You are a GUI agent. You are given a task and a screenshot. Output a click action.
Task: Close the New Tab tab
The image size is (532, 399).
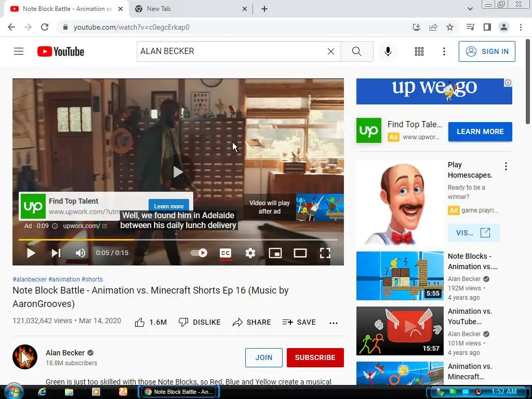pyautogui.click(x=245, y=9)
